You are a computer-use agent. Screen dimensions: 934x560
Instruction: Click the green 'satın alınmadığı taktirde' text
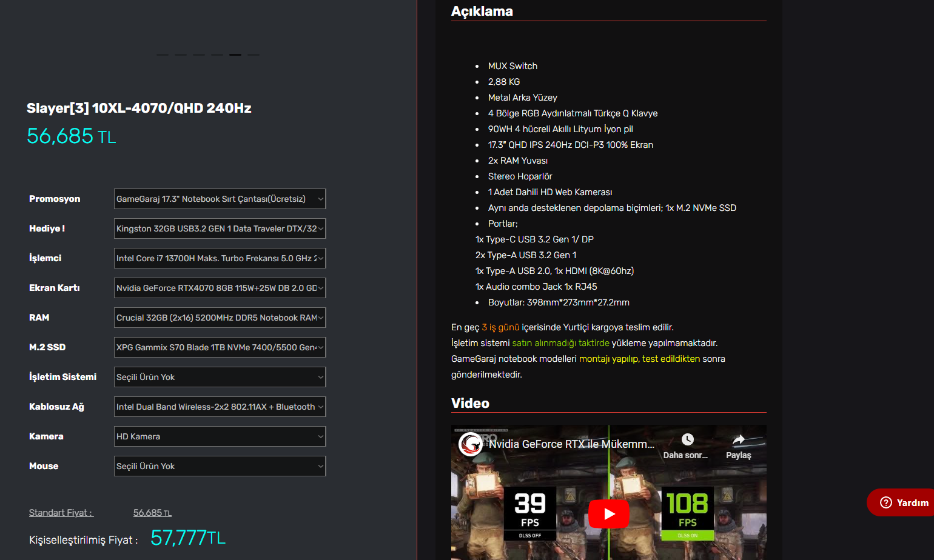(561, 343)
